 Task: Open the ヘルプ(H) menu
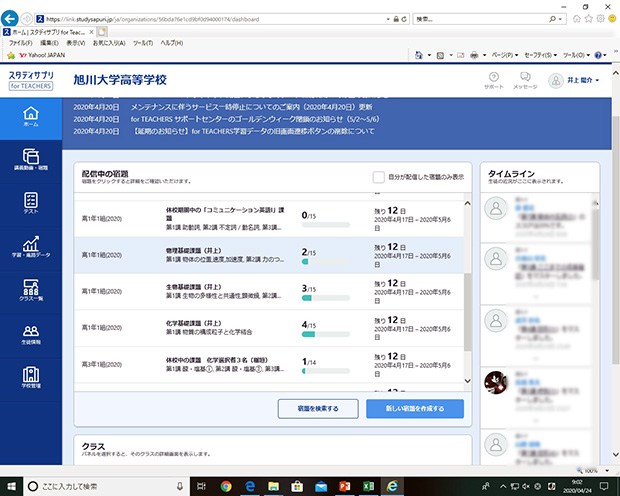[x=172, y=43]
